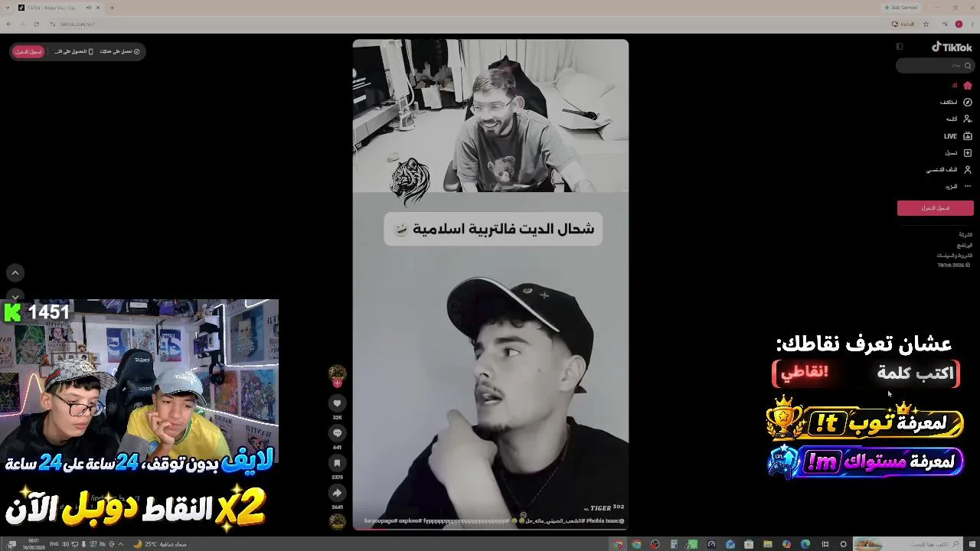Open Chrome from the taskbar
This screenshot has height=551, width=980.
pyautogui.click(x=636, y=544)
